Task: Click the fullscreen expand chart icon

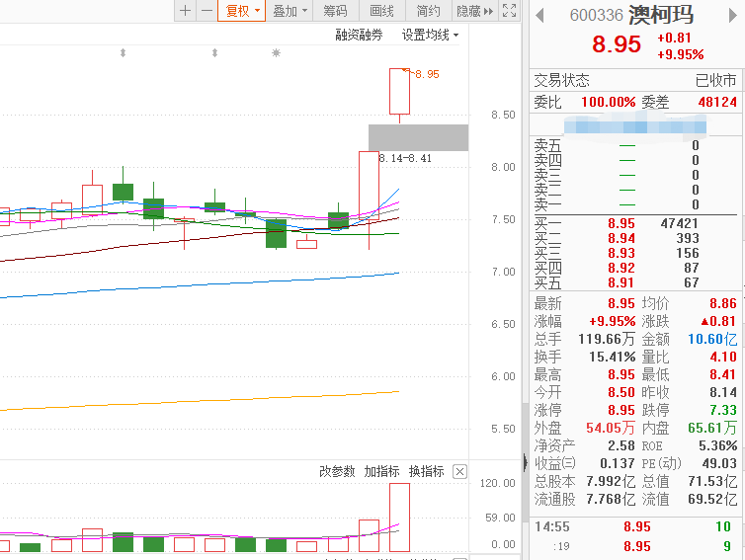Action: pos(509,11)
